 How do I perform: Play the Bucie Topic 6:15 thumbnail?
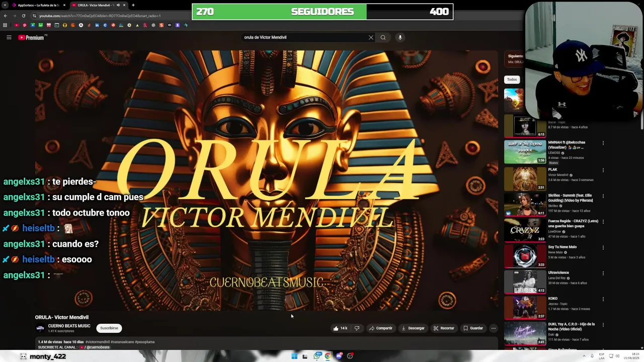(525, 126)
